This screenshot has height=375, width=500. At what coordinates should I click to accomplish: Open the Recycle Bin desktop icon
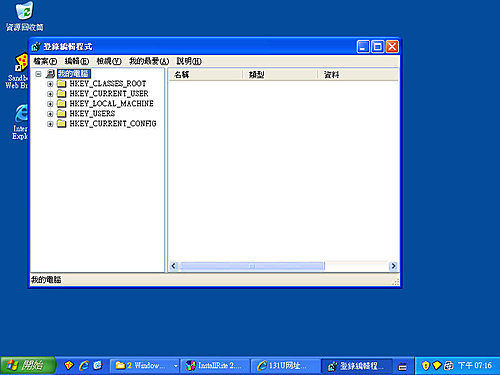pyautogui.click(x=24, y=17)
